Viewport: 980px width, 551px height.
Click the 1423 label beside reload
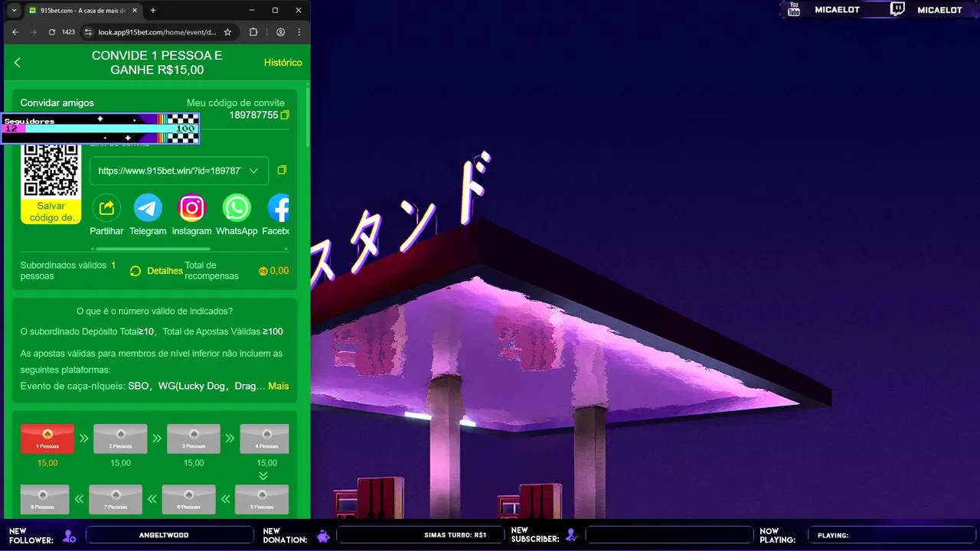[x=68, y=32]
